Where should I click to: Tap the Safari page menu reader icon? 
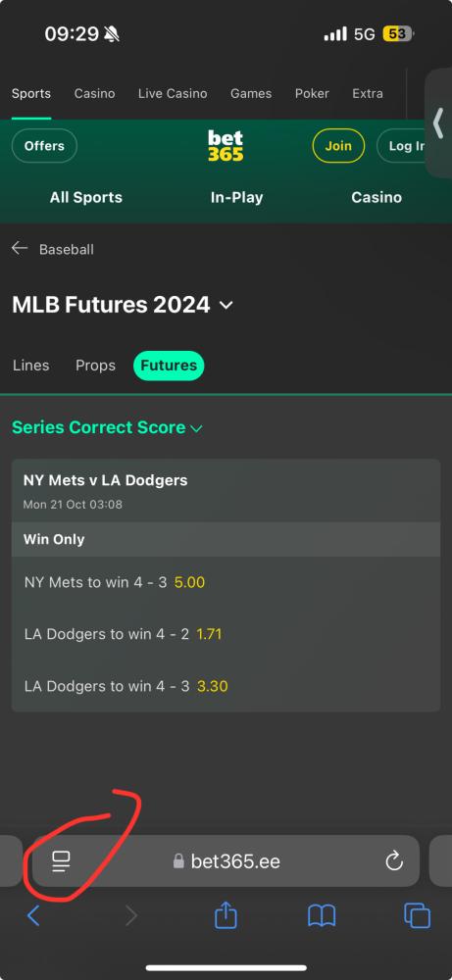click(x=61, y=861)
